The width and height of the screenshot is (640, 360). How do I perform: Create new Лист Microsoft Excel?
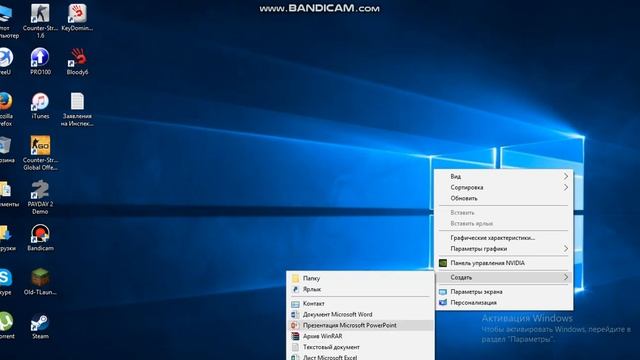pos(360,357)
